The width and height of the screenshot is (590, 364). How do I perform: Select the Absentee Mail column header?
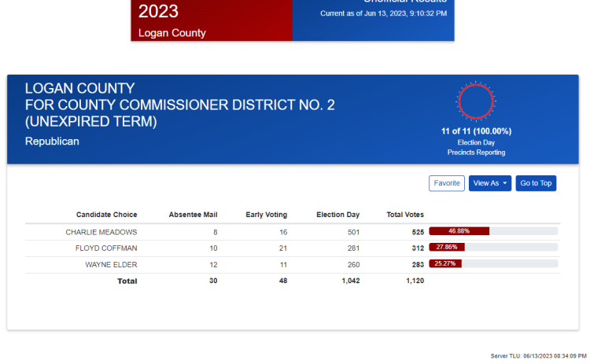[193, 215]
